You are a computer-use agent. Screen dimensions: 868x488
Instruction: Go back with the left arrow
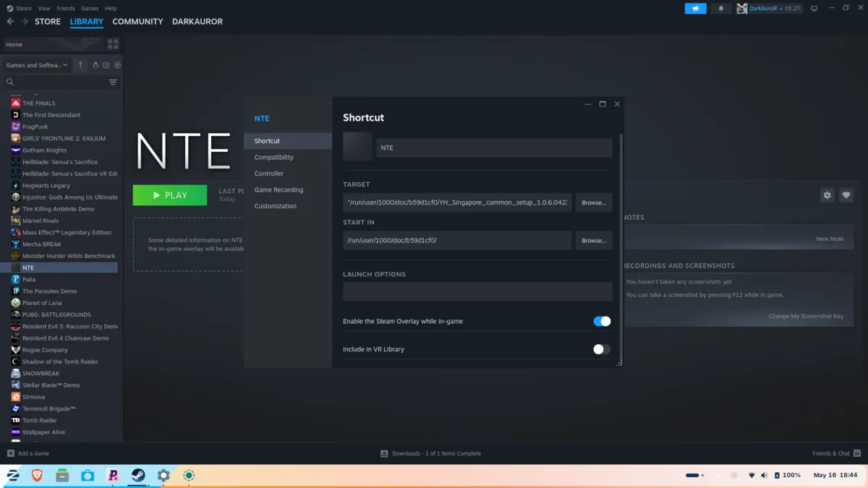(10, 22)
